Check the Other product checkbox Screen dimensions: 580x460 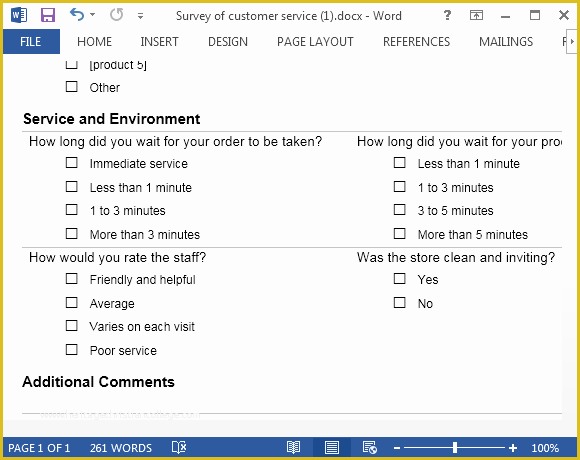[71, 87]
